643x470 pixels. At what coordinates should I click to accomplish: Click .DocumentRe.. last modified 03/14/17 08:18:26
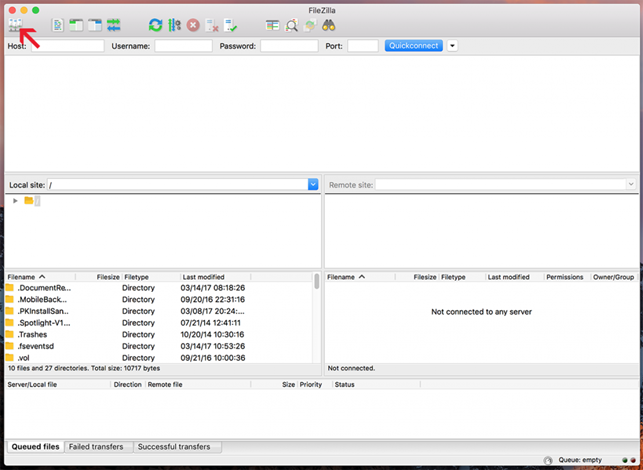click(213, 288)
